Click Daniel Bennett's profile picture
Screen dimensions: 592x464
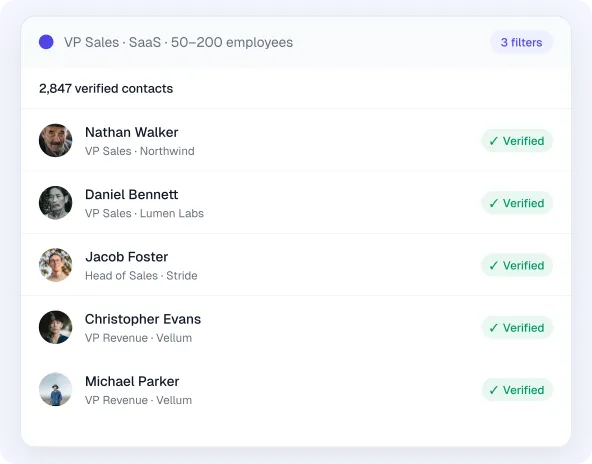pos(56,203)
